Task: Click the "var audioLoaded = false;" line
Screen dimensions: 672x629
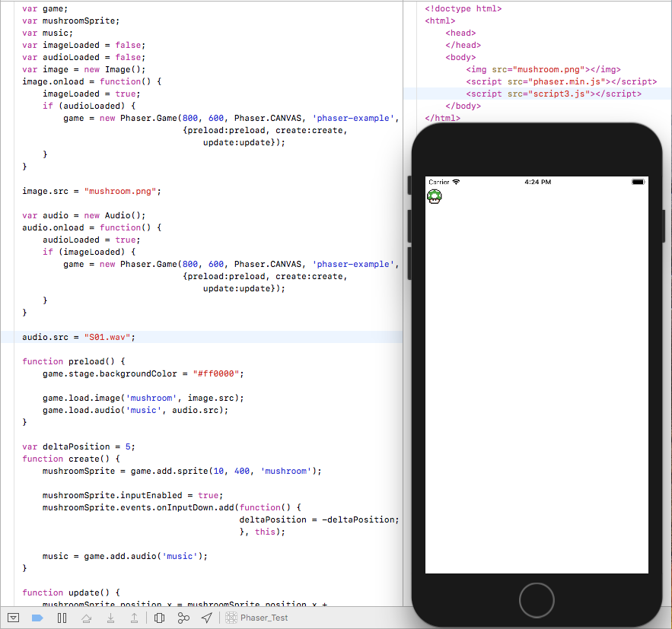Action: click(x=84, y=57)
